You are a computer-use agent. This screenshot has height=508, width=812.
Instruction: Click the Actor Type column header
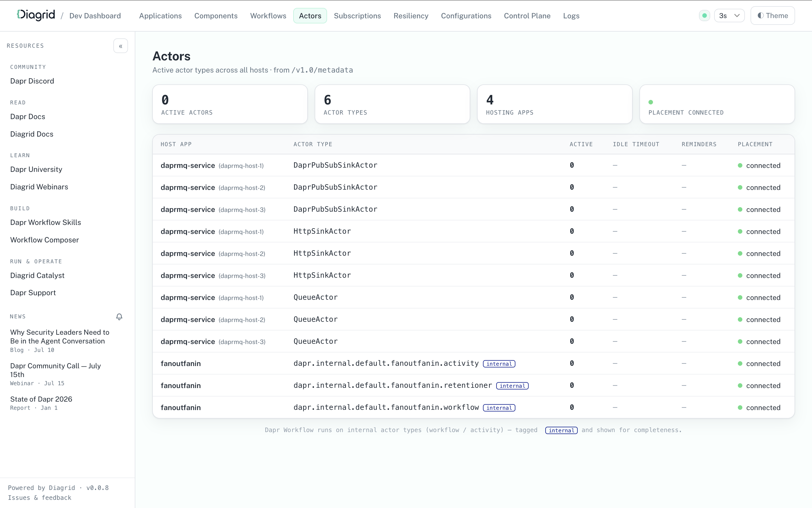coord(313,144)
